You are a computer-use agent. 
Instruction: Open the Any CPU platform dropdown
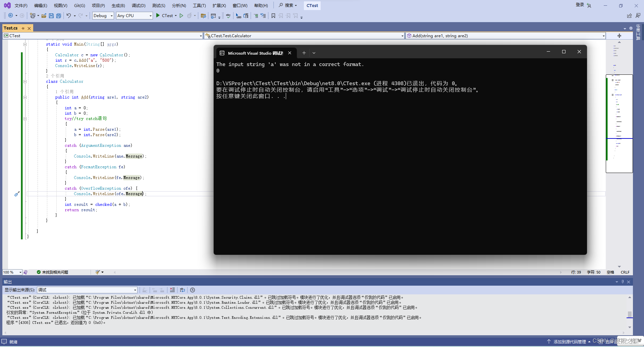(135, 15)
